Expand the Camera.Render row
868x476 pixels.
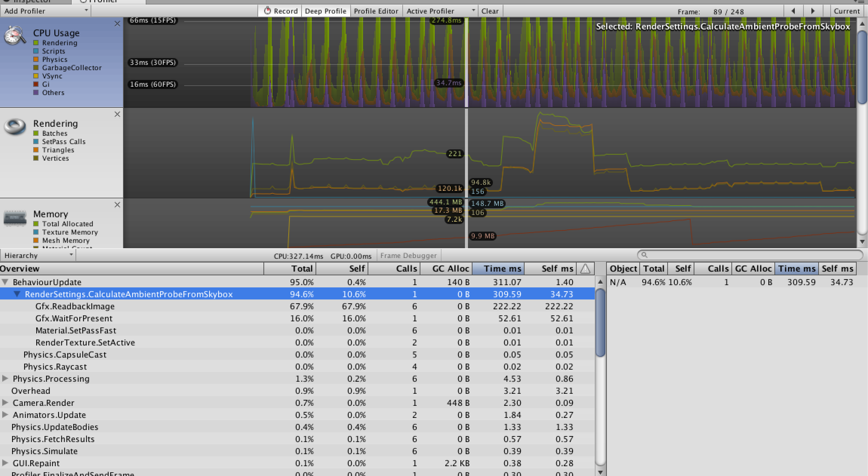[x=5, y=403]
